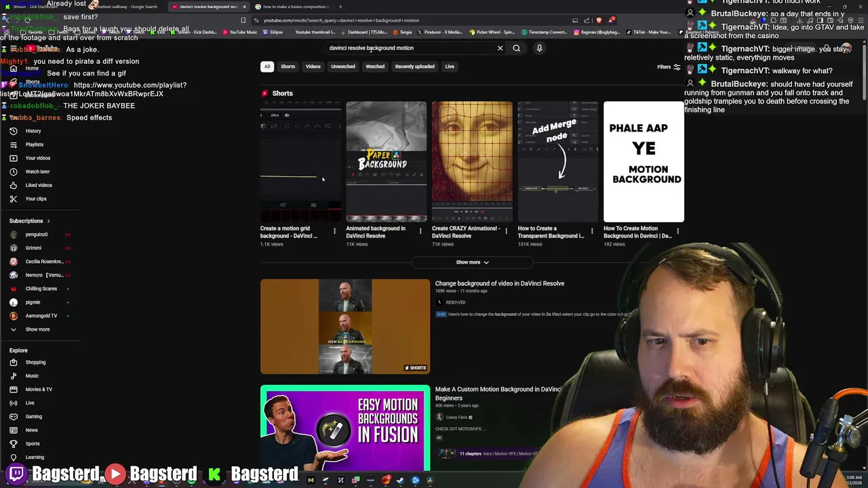Screen dimensions: 868x488
Task: Open more options for Transparent Background short
Action: point(592,231)
